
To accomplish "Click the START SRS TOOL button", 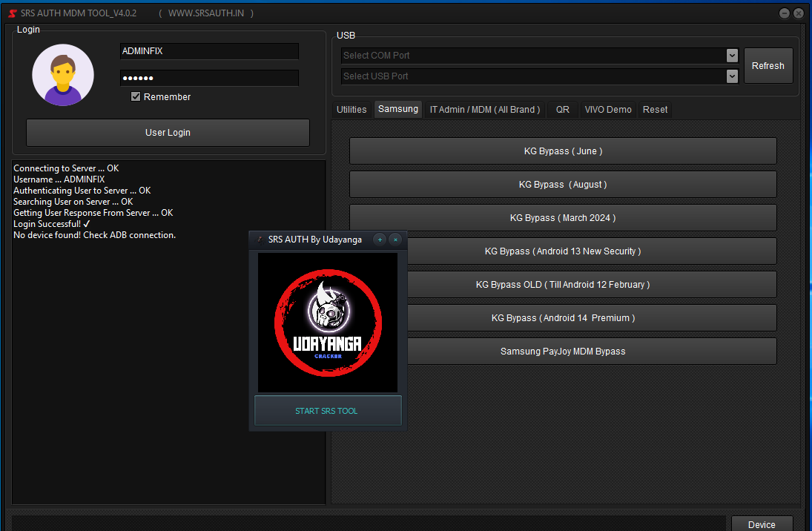I will tap(328, 411).
